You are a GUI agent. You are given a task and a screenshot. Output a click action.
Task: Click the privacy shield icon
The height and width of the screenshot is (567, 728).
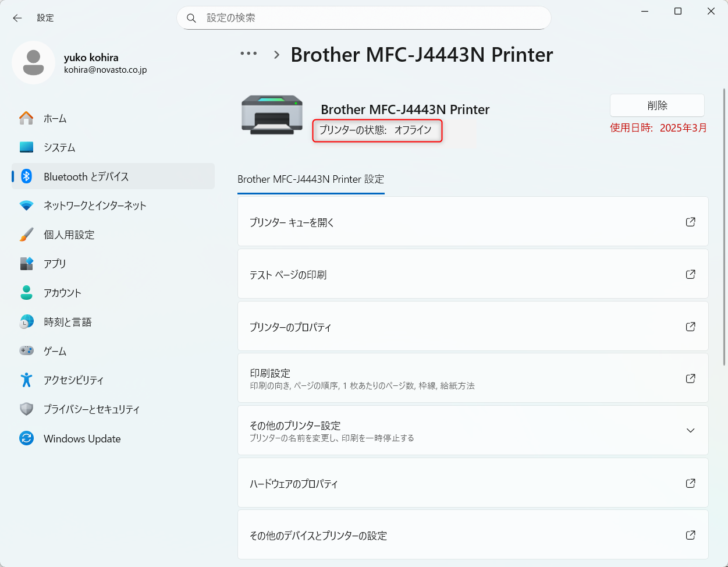pos(26,409)
